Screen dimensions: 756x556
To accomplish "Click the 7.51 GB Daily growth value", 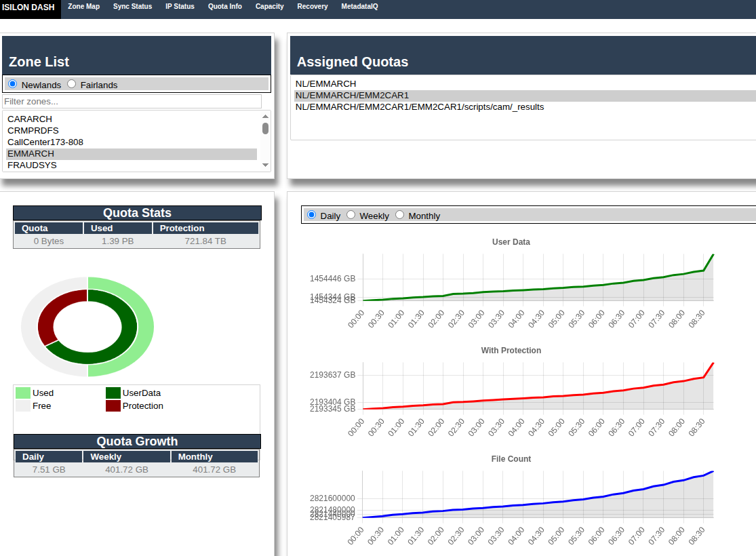I will 49,470.
